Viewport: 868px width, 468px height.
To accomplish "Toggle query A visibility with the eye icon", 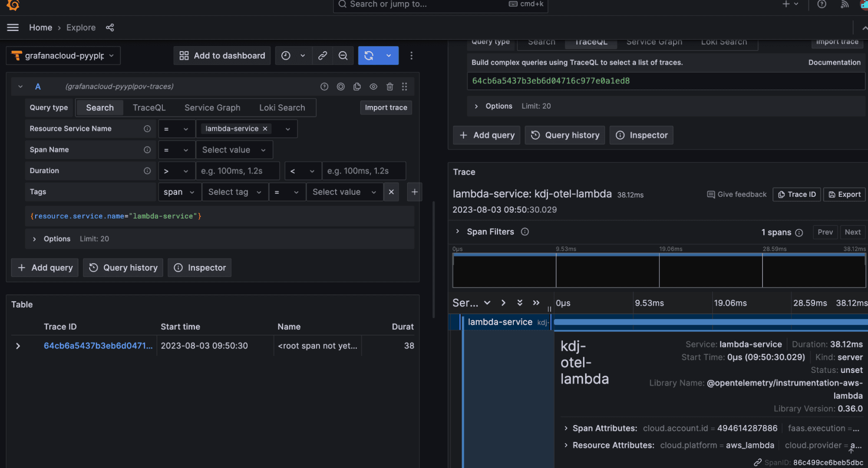I will (x=373, y=86).
